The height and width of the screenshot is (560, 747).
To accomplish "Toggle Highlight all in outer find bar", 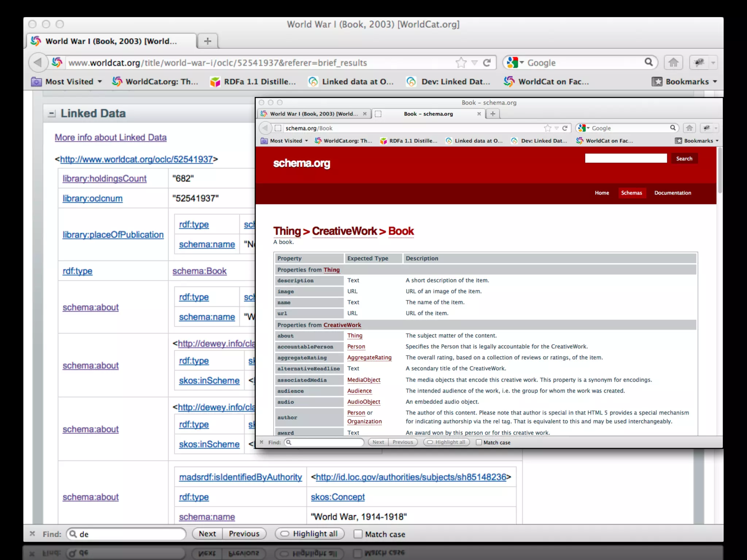I will [x=309, y=534].
